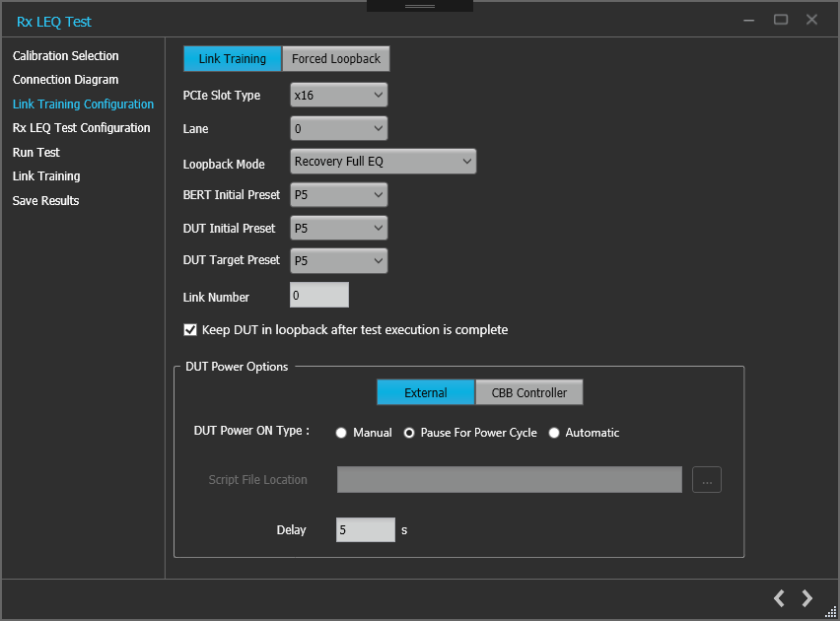Screen dimensions: 840x621
Task: Select Automatic power ON type
Action: pos(554,433)
